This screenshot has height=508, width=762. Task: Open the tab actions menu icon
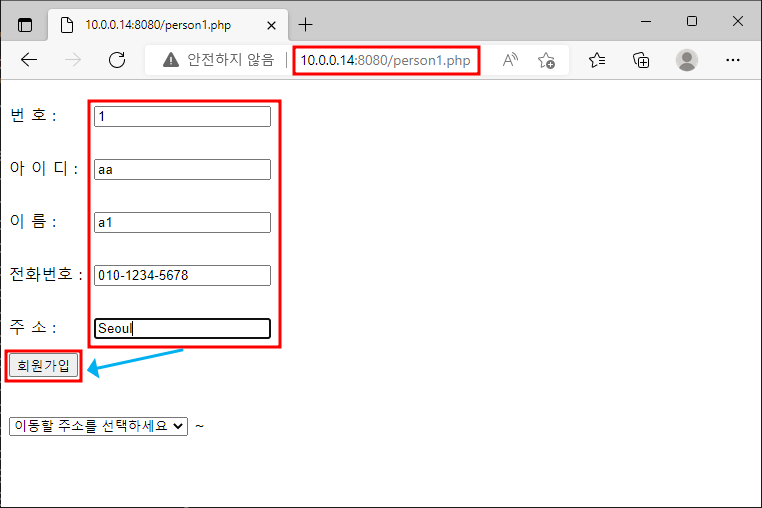(x=25, y=25)
